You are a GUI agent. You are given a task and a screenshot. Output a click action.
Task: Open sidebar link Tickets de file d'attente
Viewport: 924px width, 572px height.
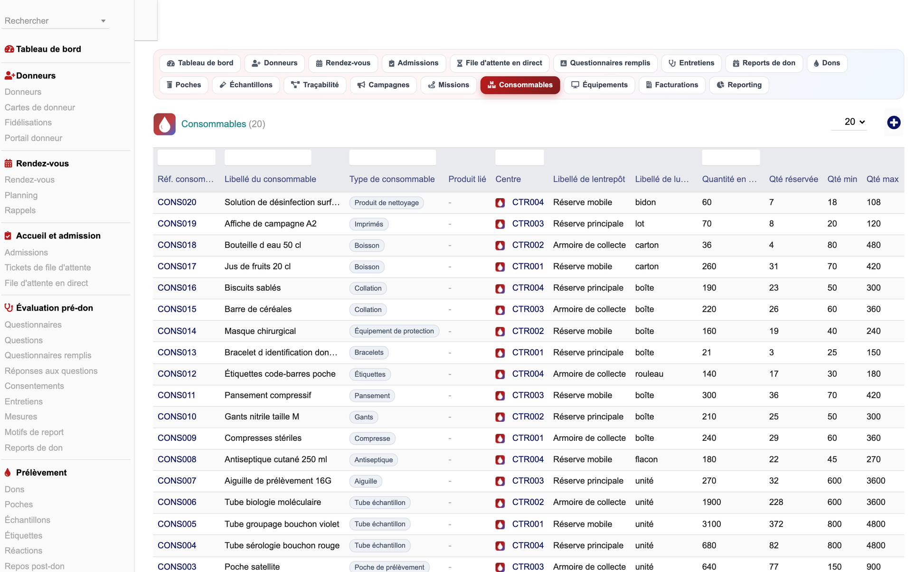click(x=47, y=267)
